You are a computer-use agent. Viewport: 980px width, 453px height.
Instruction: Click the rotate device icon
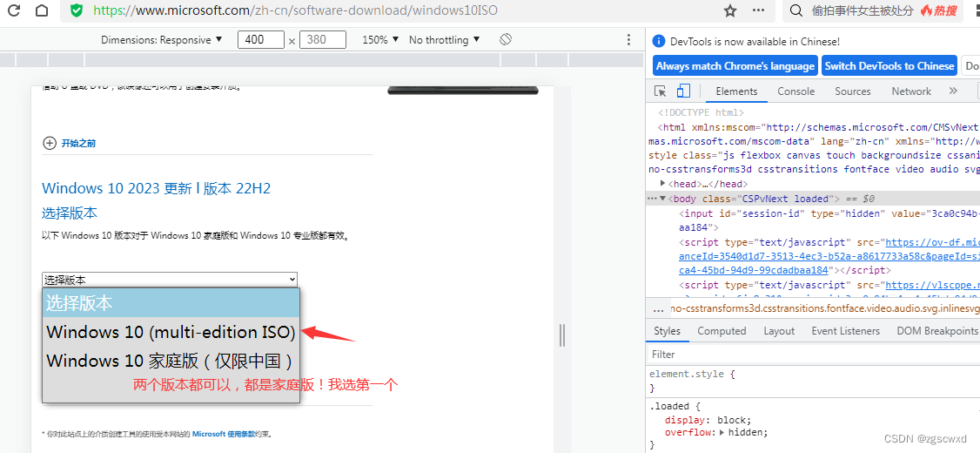pyautogui.click(x=506, y=39)
